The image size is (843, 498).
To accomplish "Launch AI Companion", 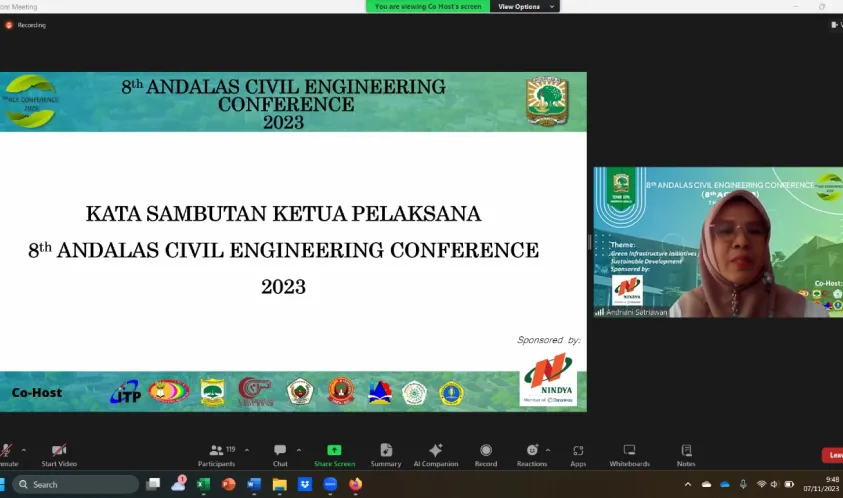I will point(435,455).
